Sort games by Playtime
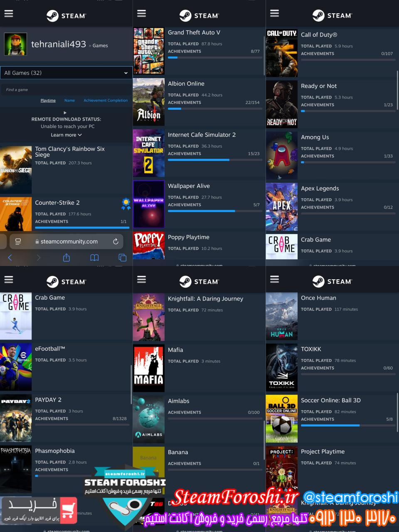Viewport: 399px width, 532px height. (48, 101)
